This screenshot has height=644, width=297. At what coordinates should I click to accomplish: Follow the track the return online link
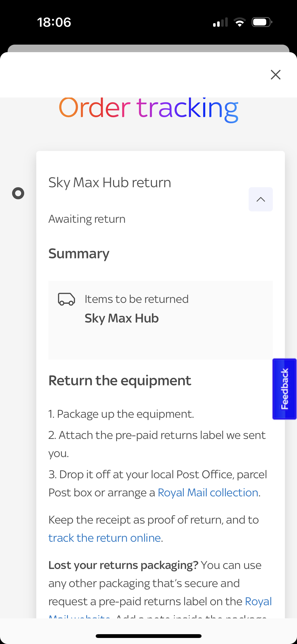[105, 538]
